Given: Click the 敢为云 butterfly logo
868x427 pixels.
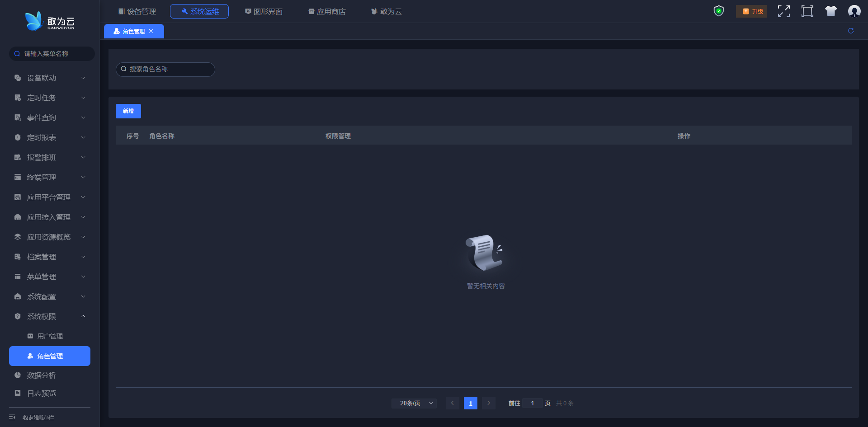Looking at the screenshot, I should tap(50, 21).
